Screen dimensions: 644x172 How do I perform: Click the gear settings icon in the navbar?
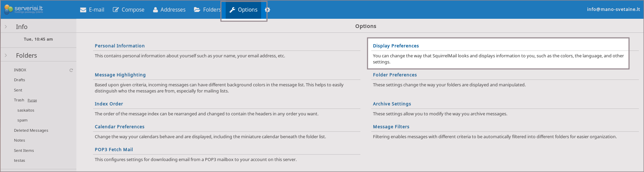pyautogui.click(x=268, y=10)
